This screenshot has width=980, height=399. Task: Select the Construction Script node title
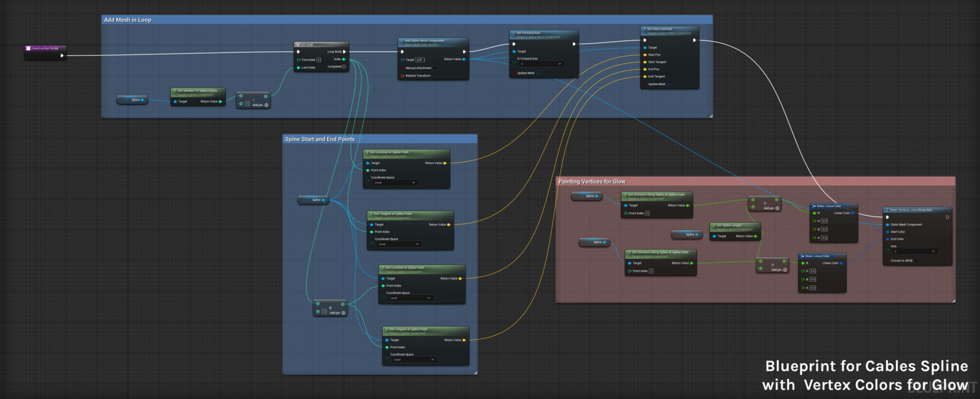(45, 48)
